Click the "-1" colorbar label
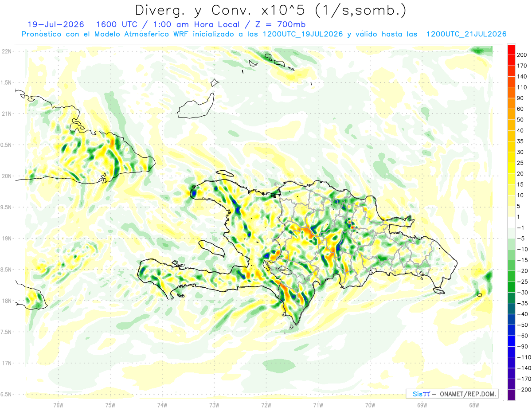 (520, 228)
